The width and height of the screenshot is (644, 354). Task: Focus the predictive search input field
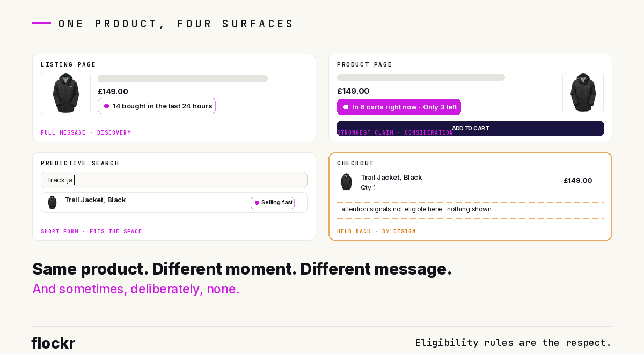(x=174, y=180)
